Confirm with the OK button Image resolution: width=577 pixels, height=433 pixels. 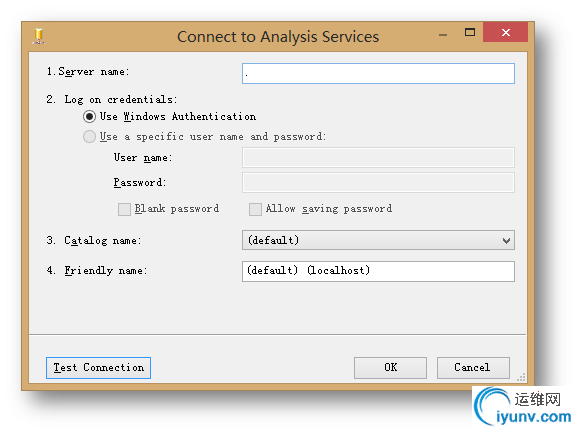[390, 368]
